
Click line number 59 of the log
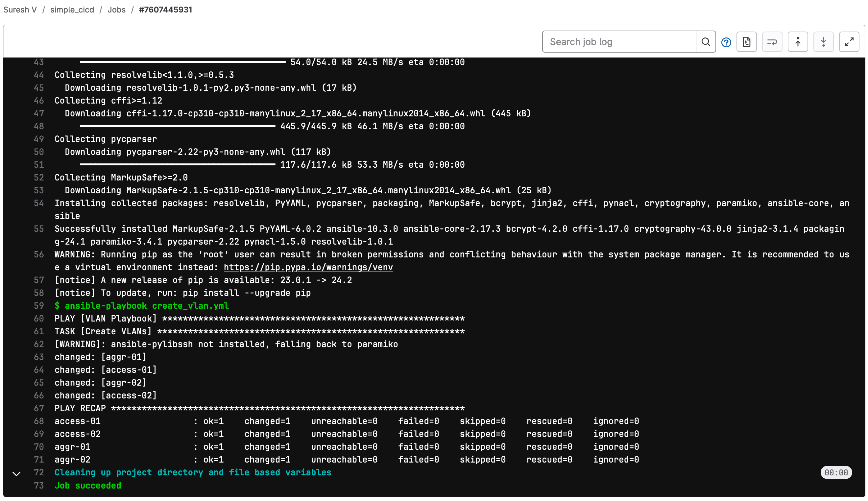(39, 306)
